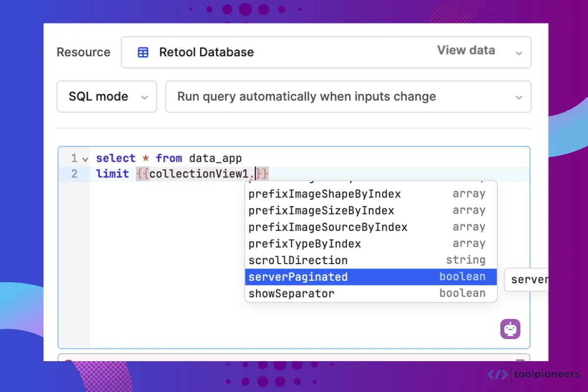The height and width of the screenshot is (392, 588).
Task: Open the Resource selector dropdown chevron
Action: (519, 53)
